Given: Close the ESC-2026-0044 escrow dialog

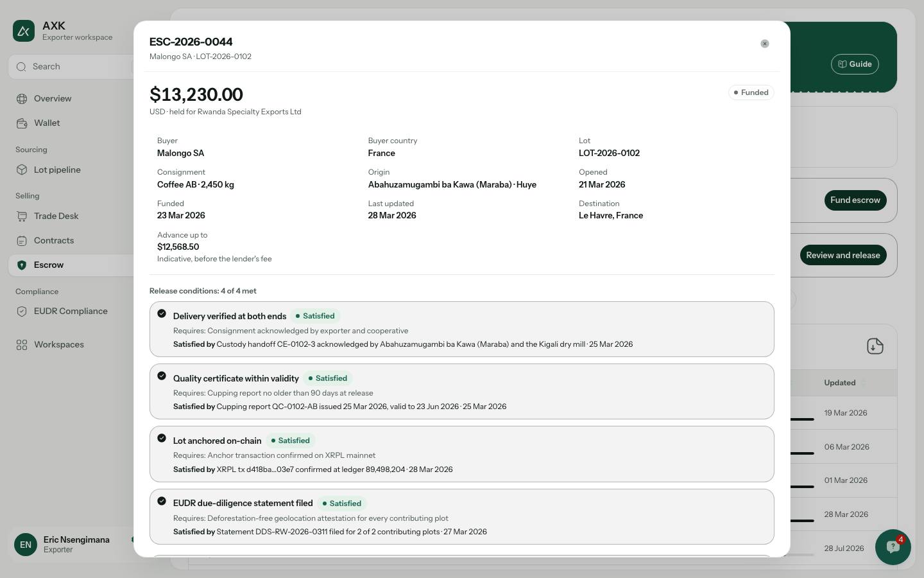Looking at the screenshot, I should tap(765, 44).
